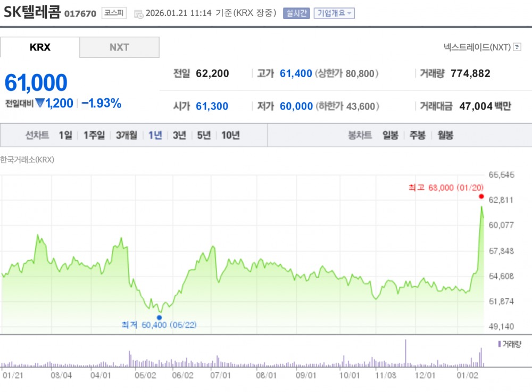
Task: Show the 10년 line chart
Action: pyautogui.click(x=230, y=135)
